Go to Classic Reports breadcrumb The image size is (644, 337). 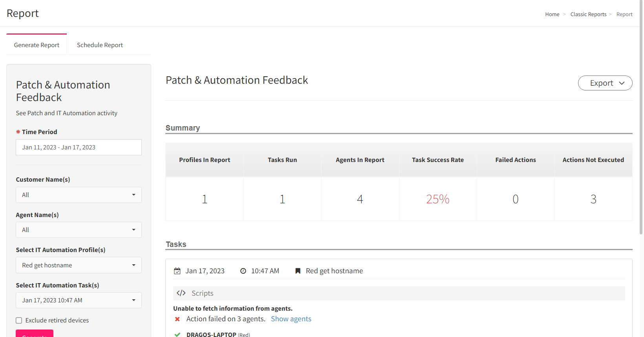coord(588,15)
